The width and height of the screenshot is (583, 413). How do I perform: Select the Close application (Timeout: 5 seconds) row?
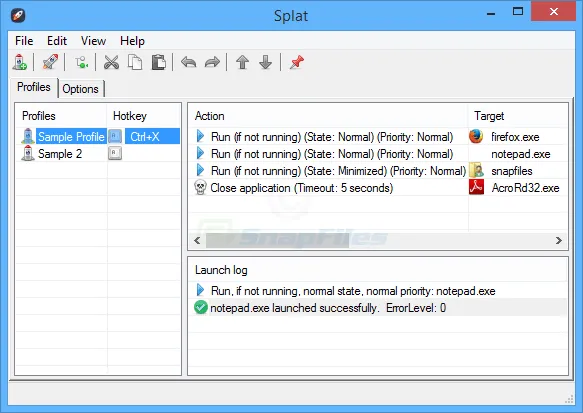302,188
